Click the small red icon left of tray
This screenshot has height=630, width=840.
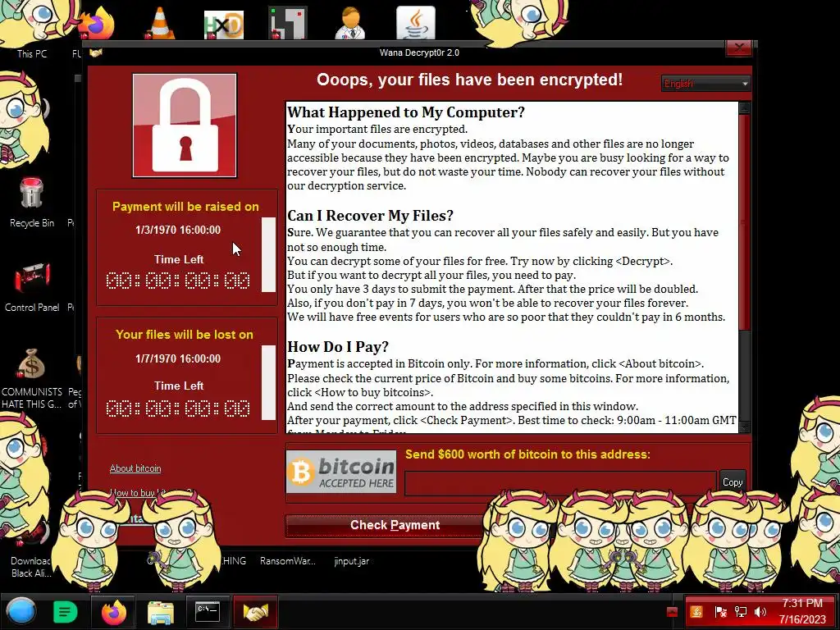point(672,612)
